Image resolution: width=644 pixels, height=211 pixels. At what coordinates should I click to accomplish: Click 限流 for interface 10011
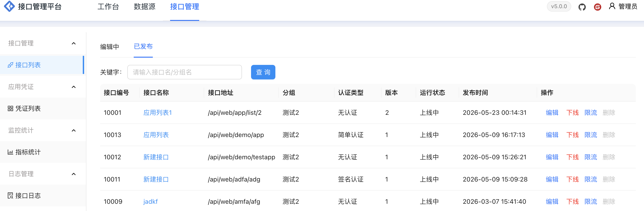(x=591, y=179)
